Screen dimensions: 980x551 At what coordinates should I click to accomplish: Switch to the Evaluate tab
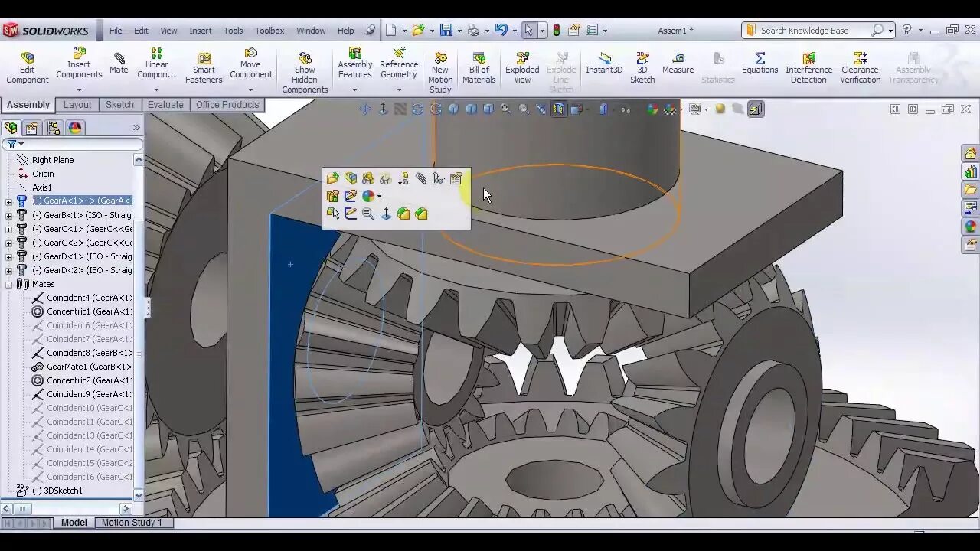tap(165, 105)
